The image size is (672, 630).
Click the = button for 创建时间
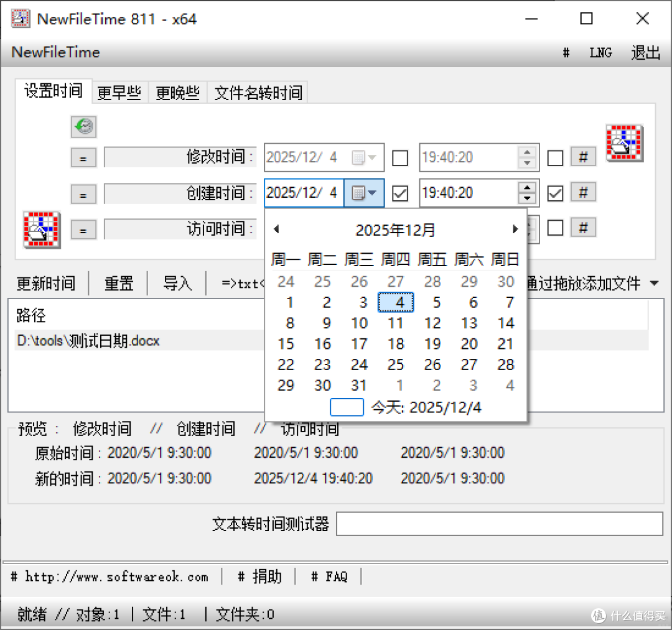coord(83,194)
